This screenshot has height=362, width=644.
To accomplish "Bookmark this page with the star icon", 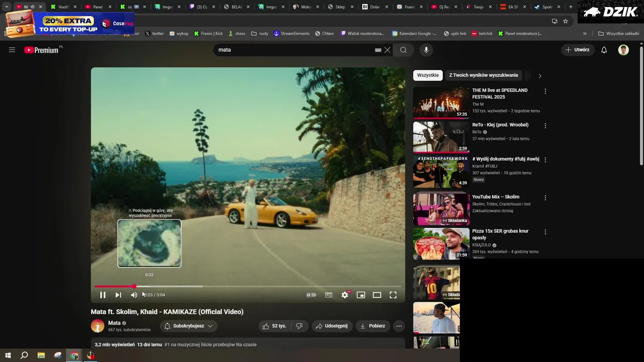I will (566, 21).
